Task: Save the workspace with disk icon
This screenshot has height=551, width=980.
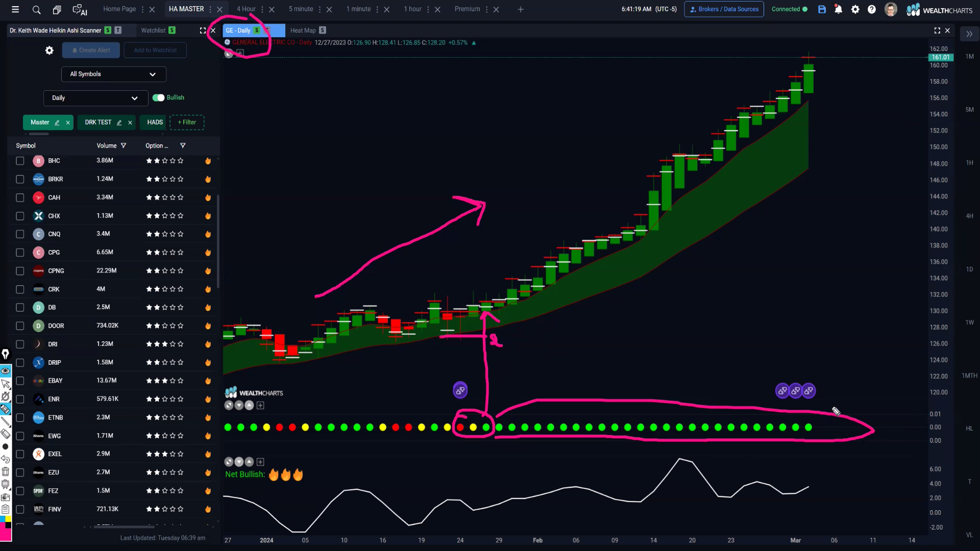Action: (822, 9)
